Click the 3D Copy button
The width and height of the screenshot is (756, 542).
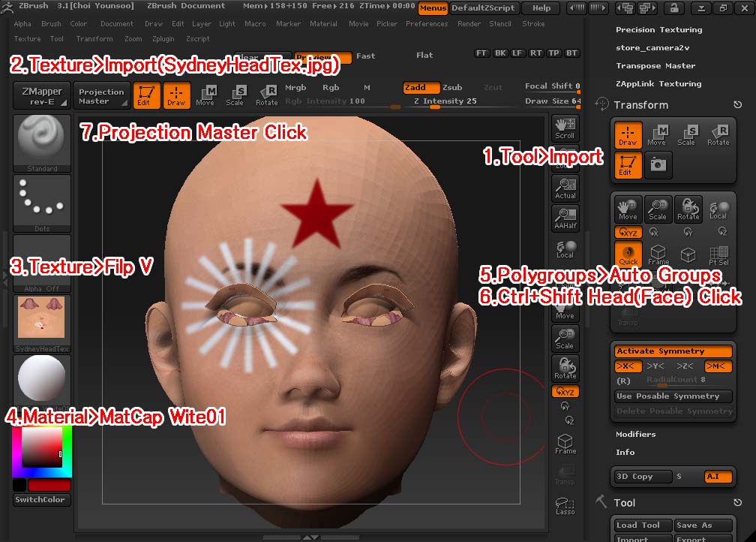point(643,477)
